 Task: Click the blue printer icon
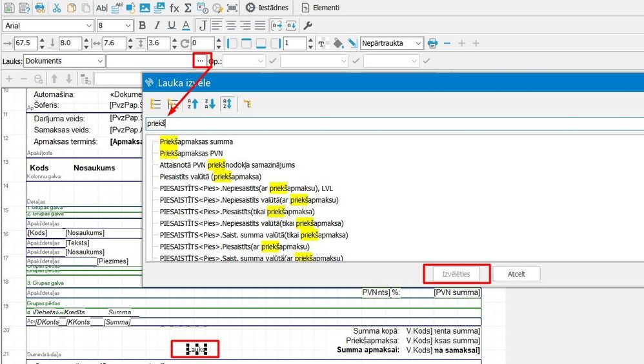pos(432,43)
